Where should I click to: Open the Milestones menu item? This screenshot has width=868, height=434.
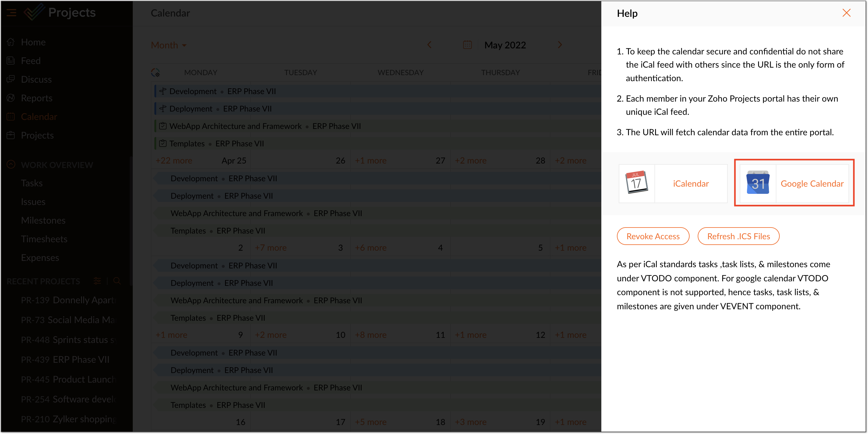coord(43,220)
